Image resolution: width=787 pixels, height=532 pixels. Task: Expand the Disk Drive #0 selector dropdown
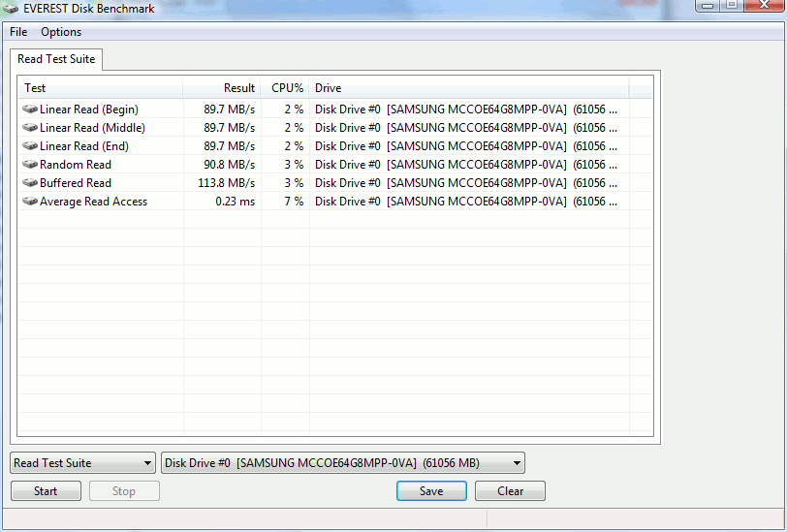click(343, 463)
